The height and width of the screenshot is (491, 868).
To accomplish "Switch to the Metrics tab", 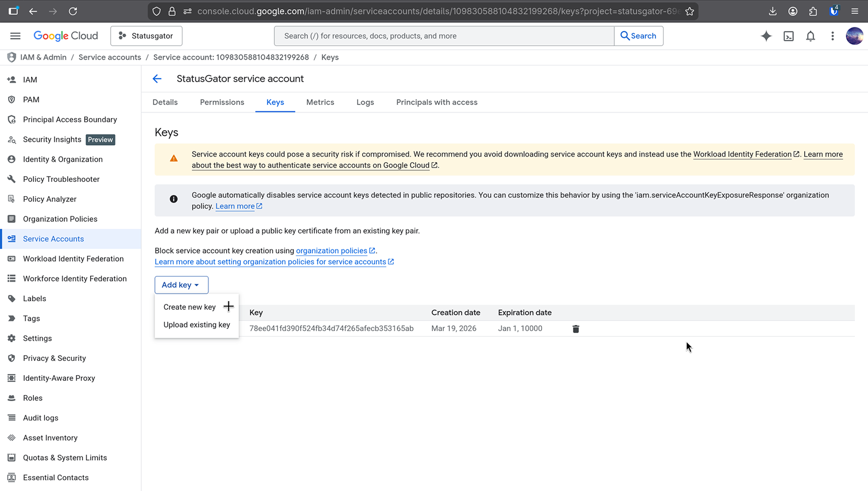I will point(320,102).
